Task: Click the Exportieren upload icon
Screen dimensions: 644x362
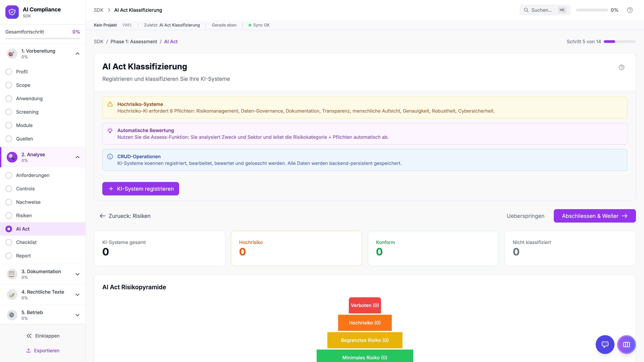Action: [x=29, y=350]
